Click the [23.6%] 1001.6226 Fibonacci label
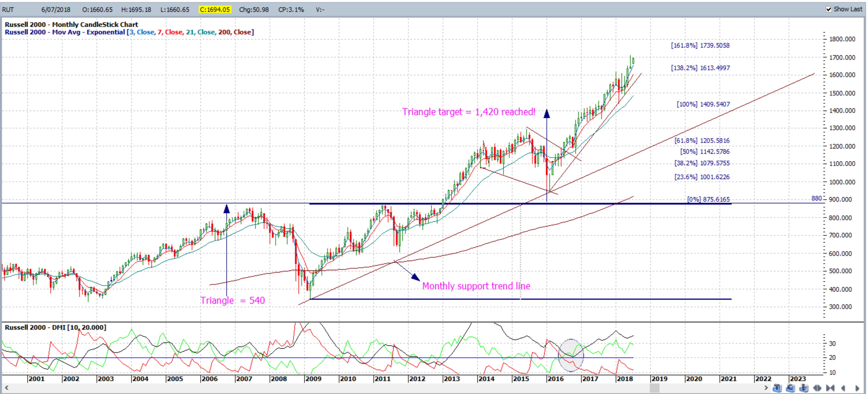The image size is (868, 394). pyautogui.click(x=702, y=177)
